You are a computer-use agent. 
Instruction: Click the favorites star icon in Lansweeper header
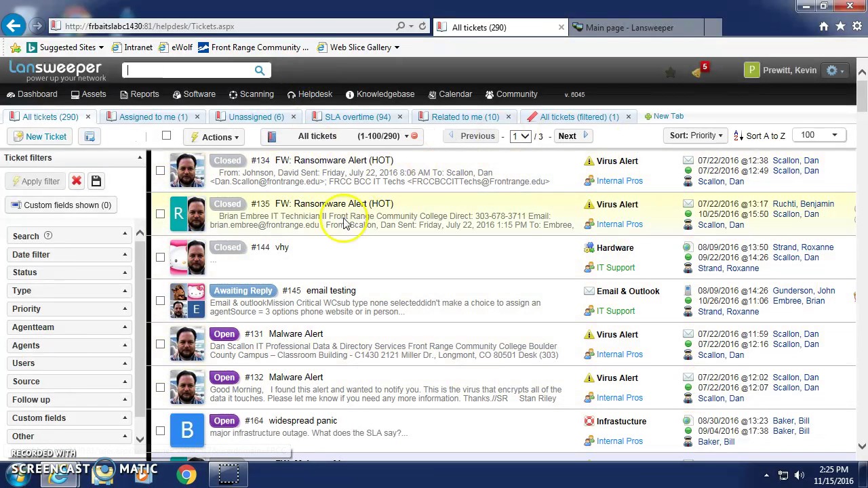670,72
